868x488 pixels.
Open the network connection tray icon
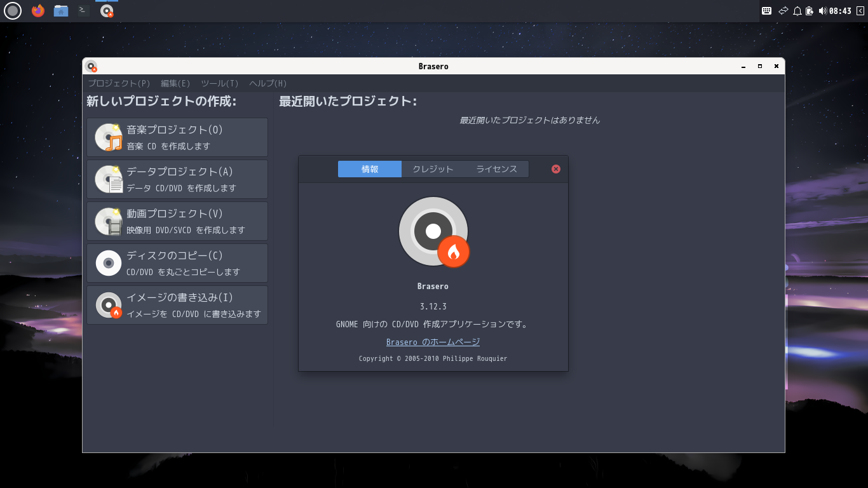pyautogui.click(x=783, y=11)
